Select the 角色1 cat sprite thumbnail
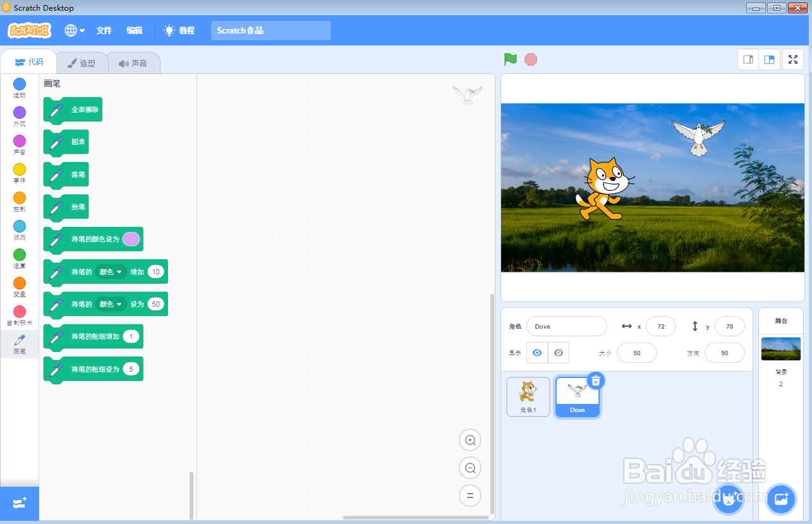The image size is (812, 524). click(528, 397)
